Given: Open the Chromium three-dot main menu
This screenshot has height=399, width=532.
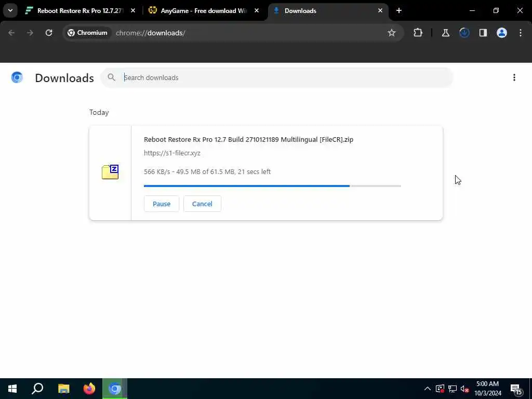Looking at the screenshot, I should point(521,33).
